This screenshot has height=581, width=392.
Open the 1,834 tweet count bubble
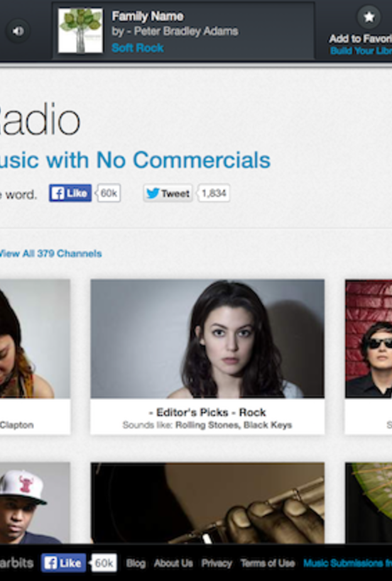[x=214, y=194]
